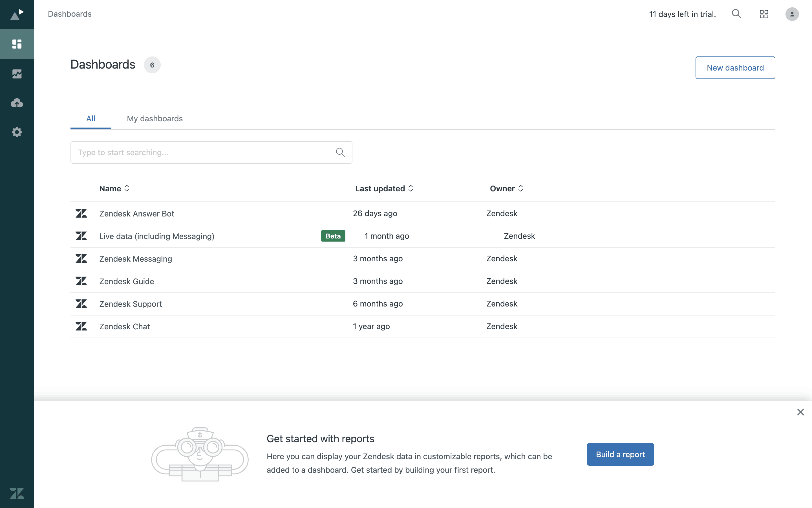Sort the table by Name
This screenshot has height=508, width=812.
click(114, 189)
